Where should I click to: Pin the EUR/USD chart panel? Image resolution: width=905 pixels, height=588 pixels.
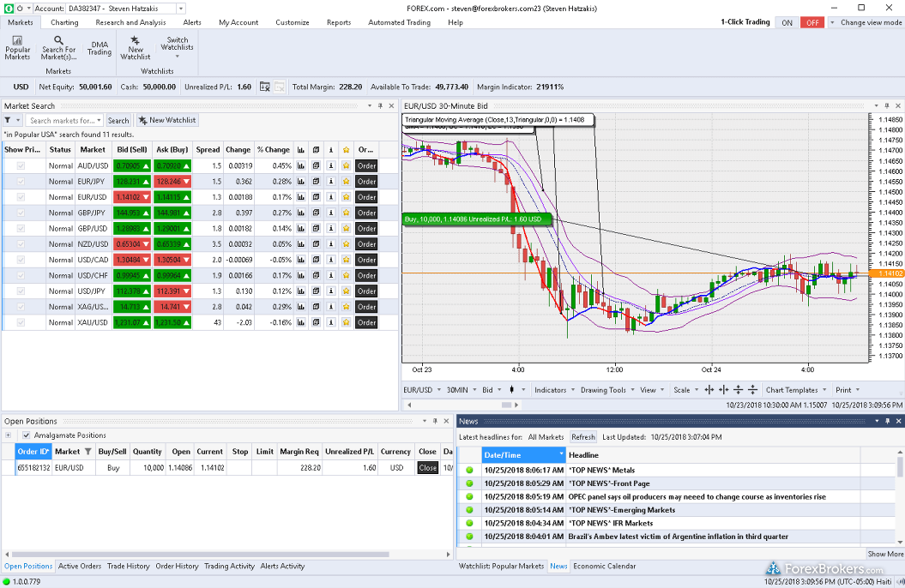(x=887, y=106)
